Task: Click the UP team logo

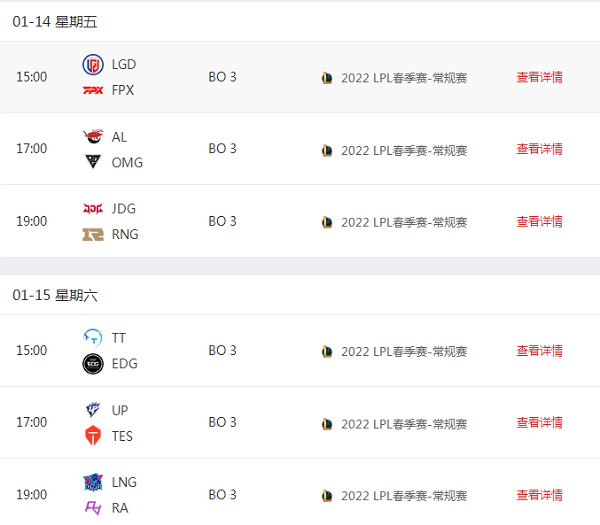Action: point(93,410)
